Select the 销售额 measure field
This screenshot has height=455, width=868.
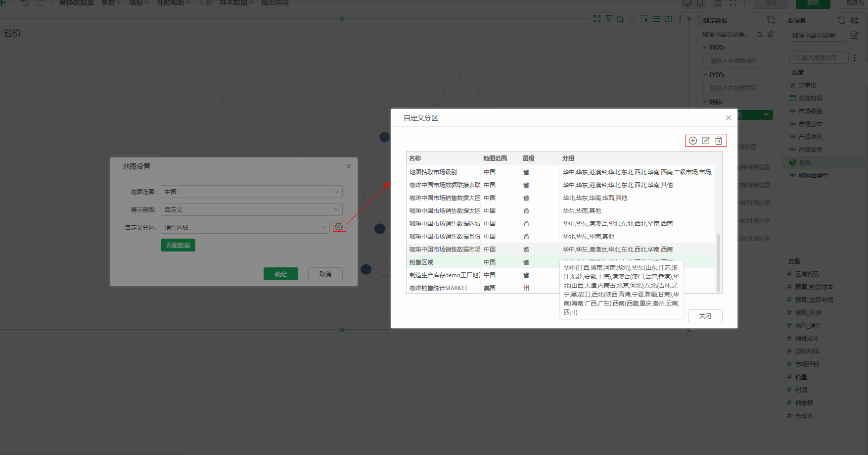804,403
